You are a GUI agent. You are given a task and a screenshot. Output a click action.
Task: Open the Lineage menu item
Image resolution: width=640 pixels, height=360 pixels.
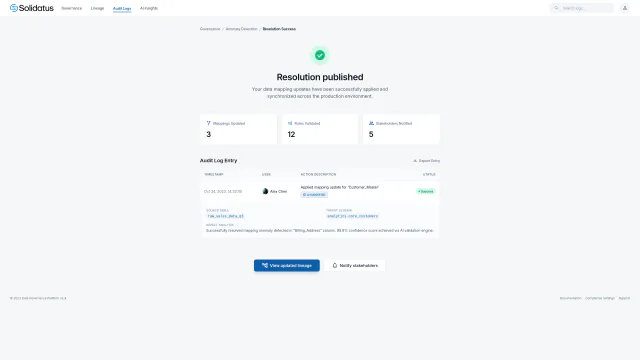97,8
